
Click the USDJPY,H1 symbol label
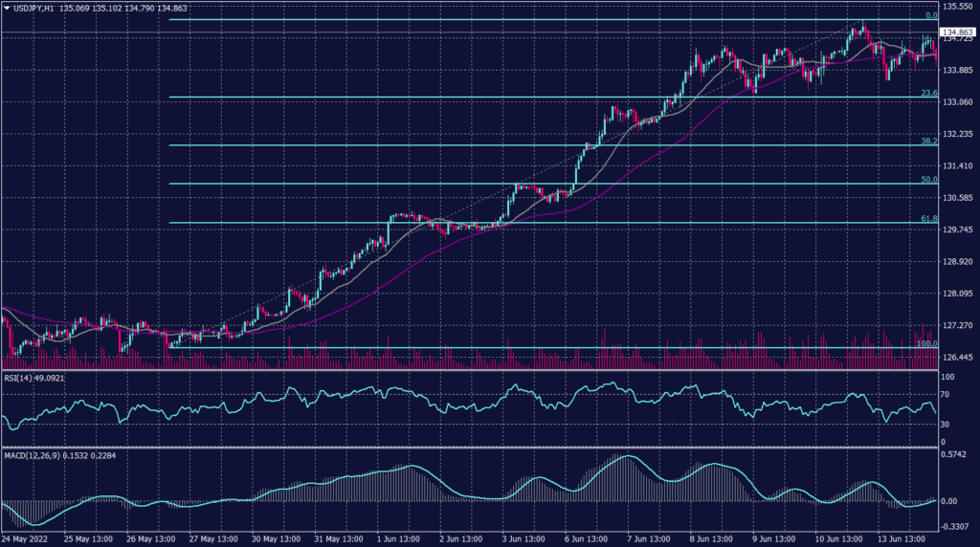[33, 7]
